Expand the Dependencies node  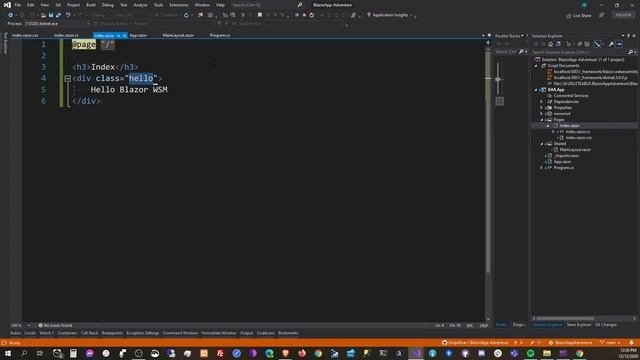[x=542, y=102]
